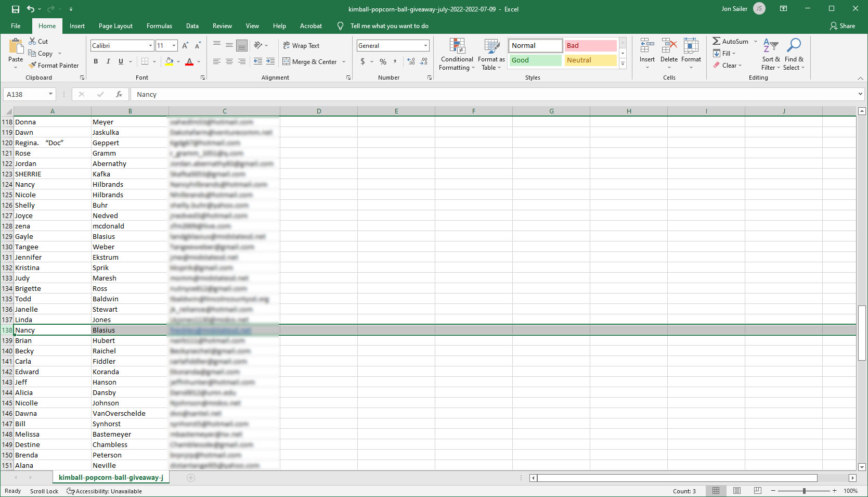Click the Merge & Center icon
Screen dimensions: 868x497
coord(287,61)
